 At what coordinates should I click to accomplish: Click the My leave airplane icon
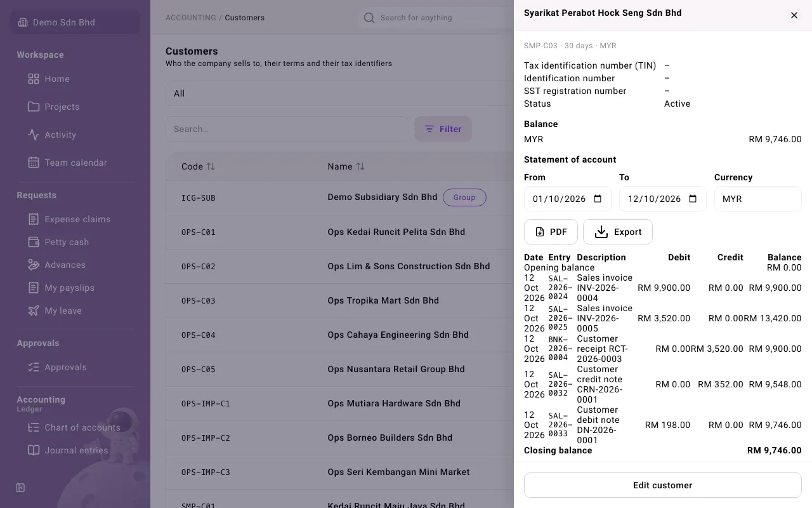34,311
